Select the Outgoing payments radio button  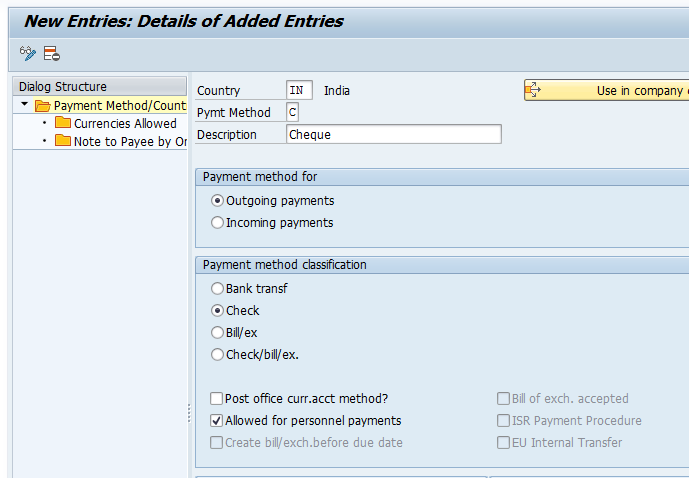pyautogui.click(x=217, y=201)
